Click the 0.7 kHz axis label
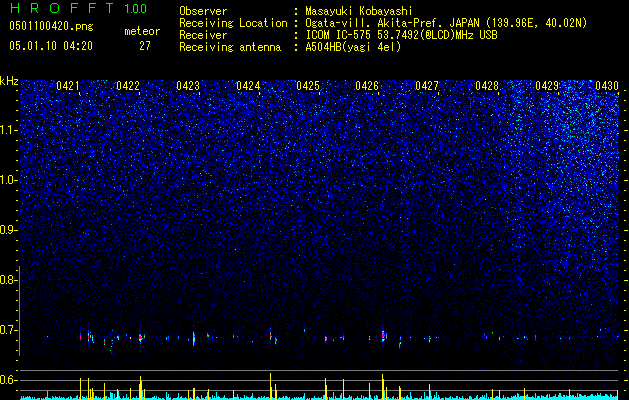Image resolution: width=629 pixels, height=400 pixels. tap(7, 330)
